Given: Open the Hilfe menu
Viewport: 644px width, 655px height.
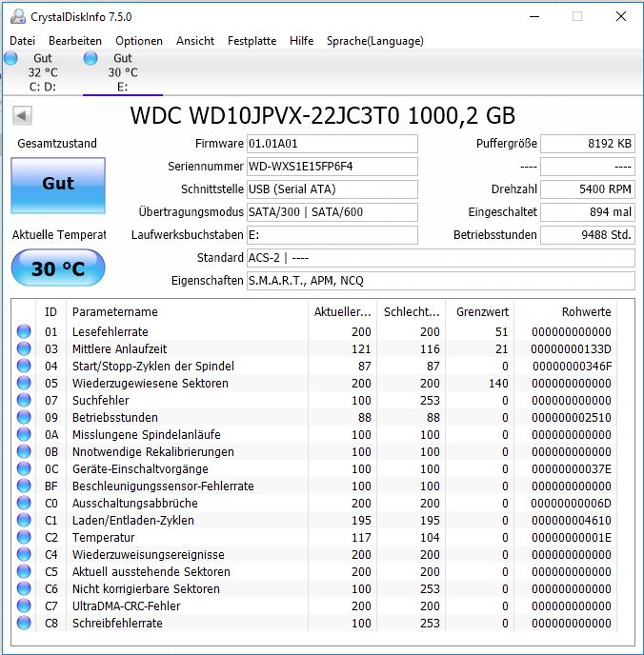Looking at the screenshot, I should coord(301,41).
